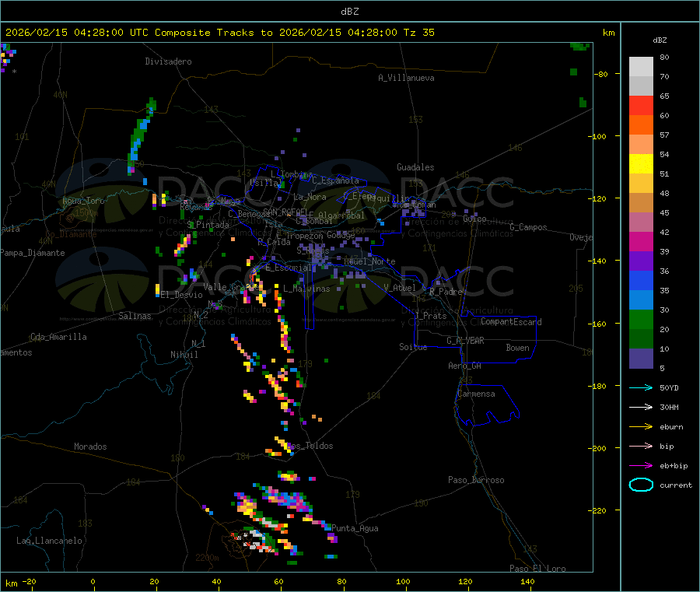Click the 54 dBZ yellow color swatch

641,164
